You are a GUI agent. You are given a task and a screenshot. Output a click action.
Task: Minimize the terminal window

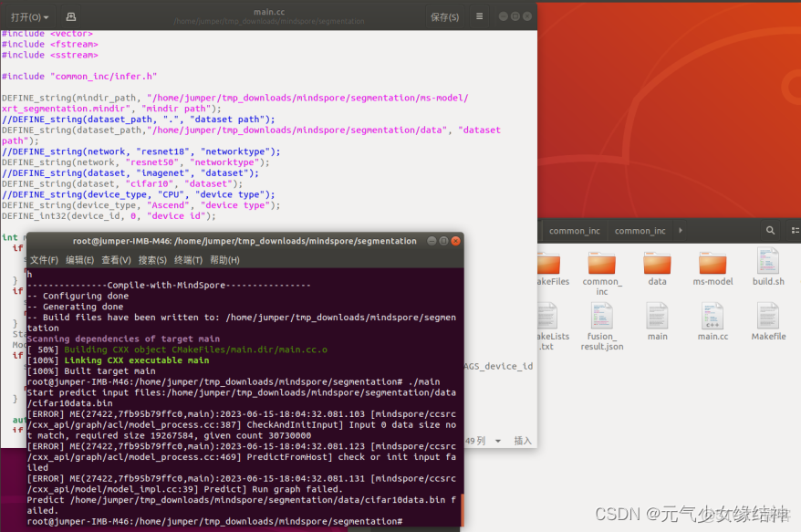point(432,241)
